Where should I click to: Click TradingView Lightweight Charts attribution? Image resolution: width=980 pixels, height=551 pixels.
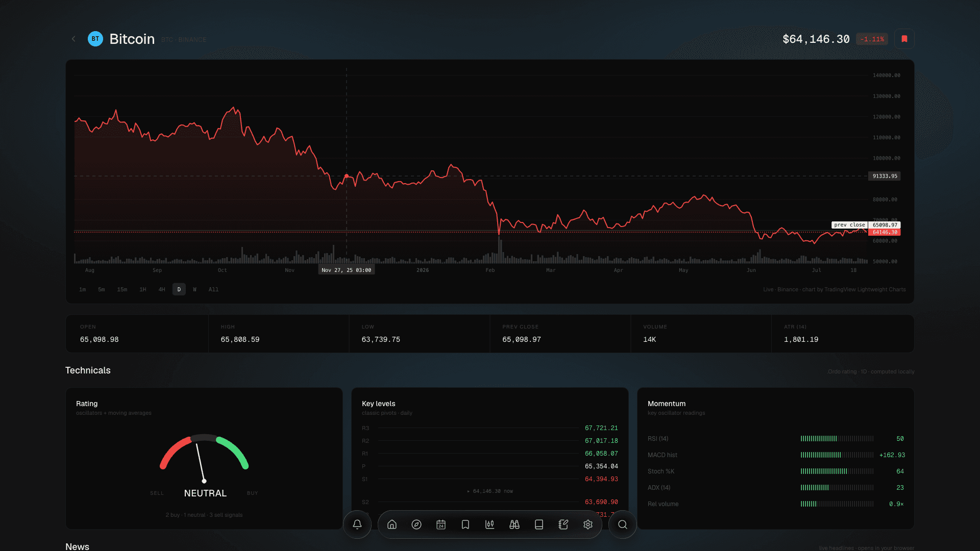[x=865, y=289]
